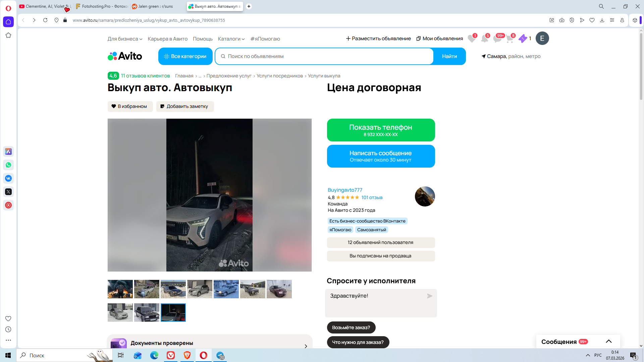The width and height of the screenshot is (644, 362).
Task: Open notifications bell icon in header
Action: tap(484, 39)
